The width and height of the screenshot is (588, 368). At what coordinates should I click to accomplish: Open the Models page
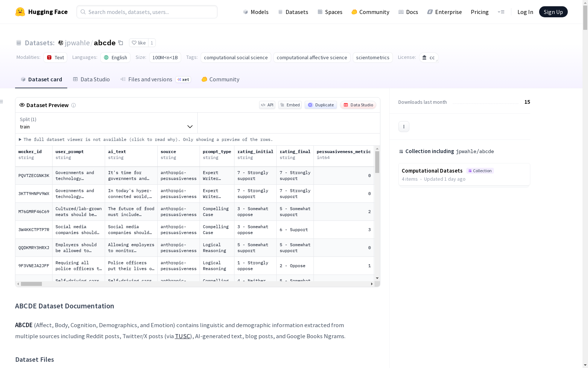[256, 12]
